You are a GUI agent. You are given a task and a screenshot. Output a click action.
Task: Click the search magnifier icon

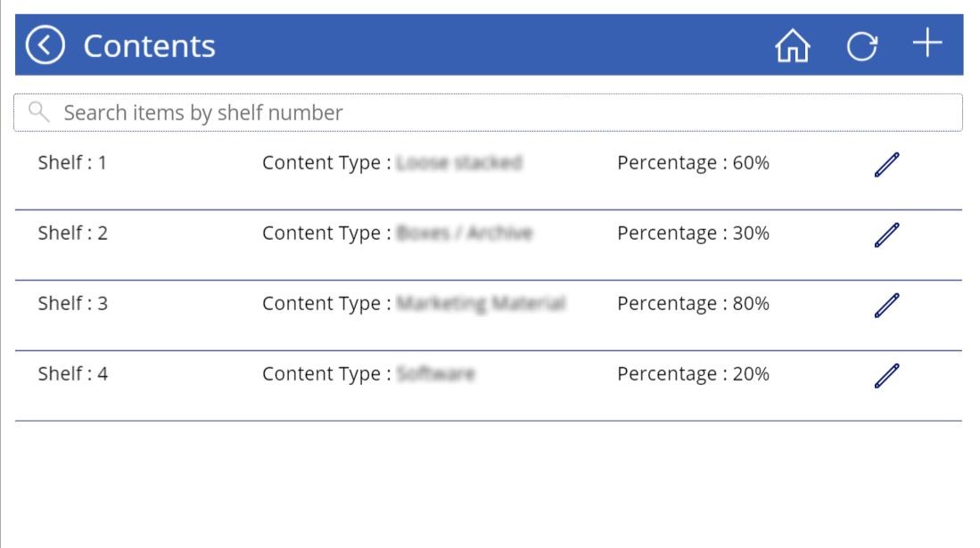(38, 112)
